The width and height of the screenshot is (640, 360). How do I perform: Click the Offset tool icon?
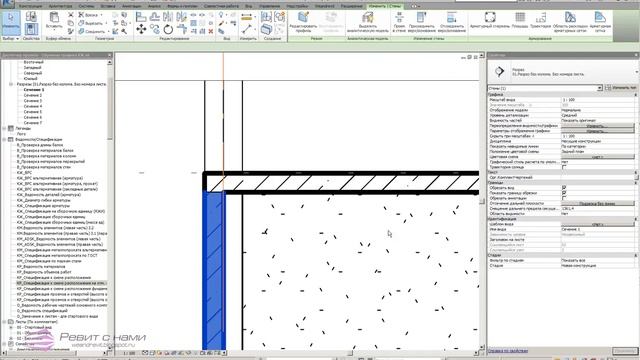(x=155, y=17)
